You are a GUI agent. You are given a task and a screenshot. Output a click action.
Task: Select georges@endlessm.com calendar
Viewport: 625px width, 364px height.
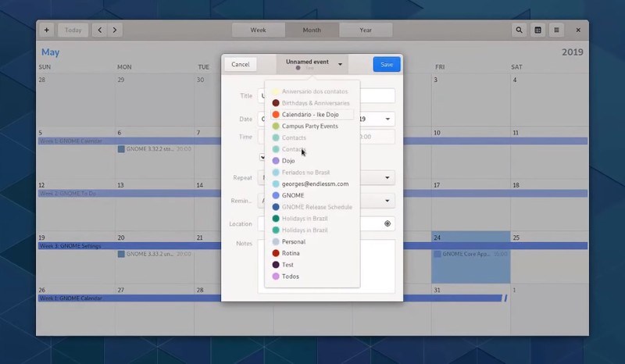click(312, 184)
